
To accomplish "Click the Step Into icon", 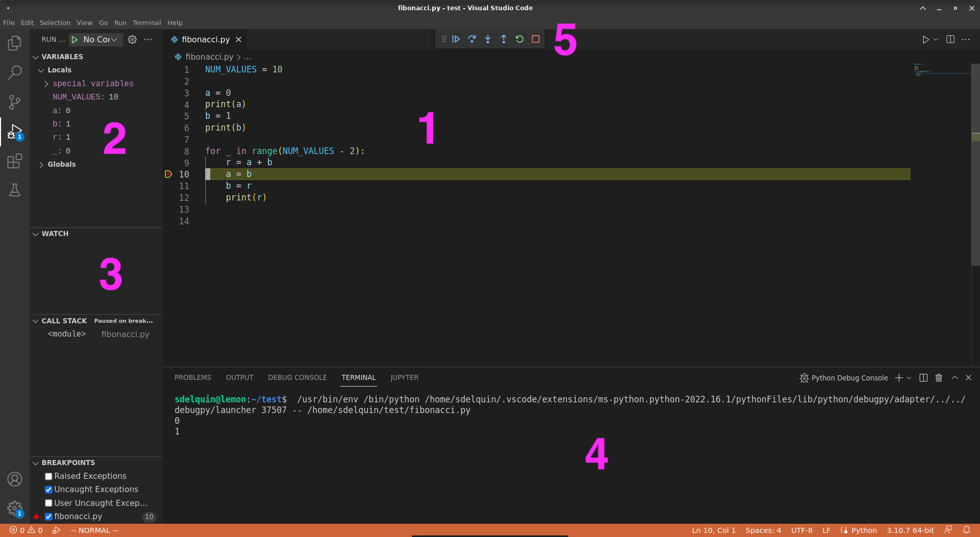I will (x=488, y=39).
